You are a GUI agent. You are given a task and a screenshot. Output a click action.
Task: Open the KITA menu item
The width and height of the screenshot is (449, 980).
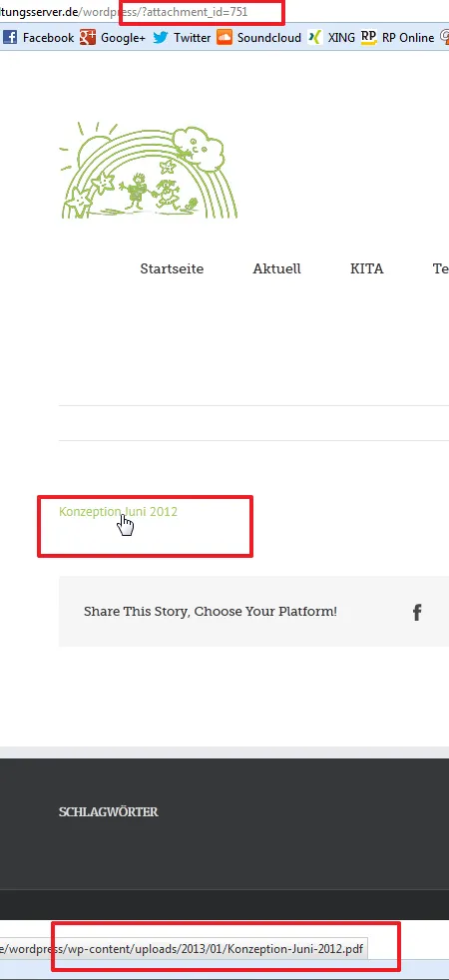tap(366, 268)
